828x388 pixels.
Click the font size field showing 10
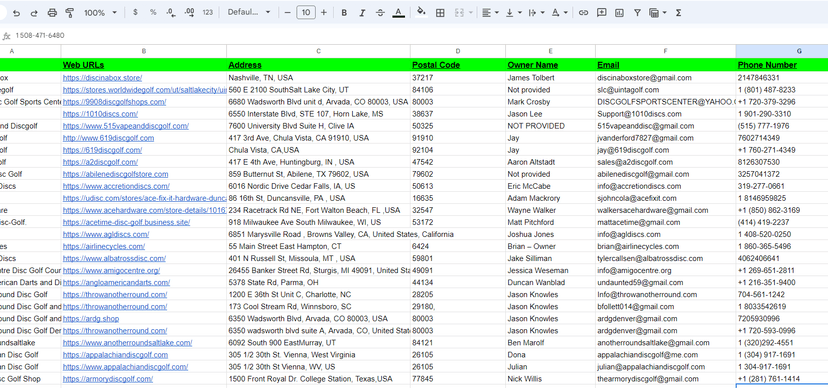306,13
